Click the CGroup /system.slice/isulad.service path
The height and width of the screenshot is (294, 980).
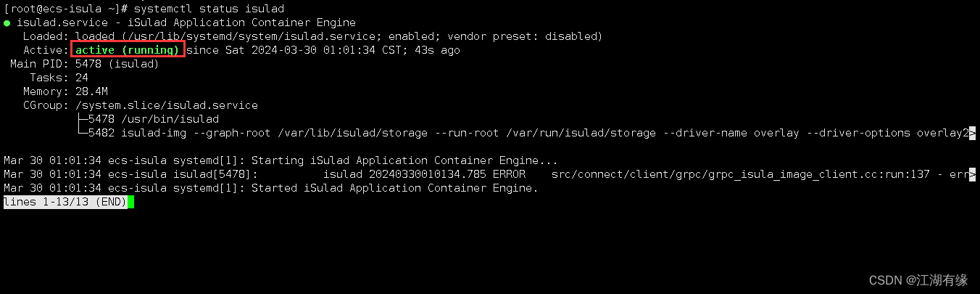tap(167, 105)
